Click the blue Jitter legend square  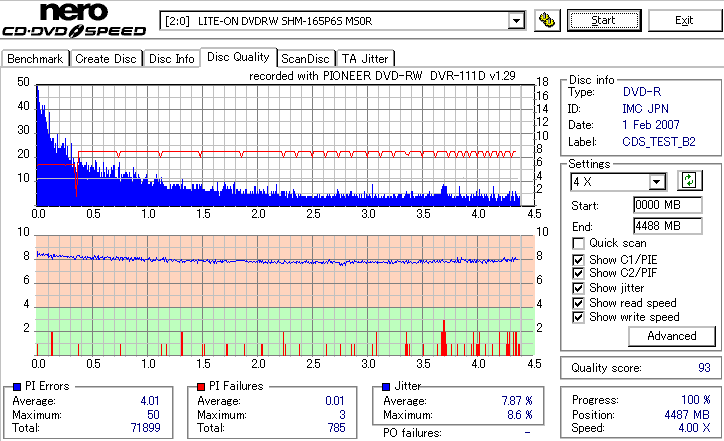pos(386,387)
